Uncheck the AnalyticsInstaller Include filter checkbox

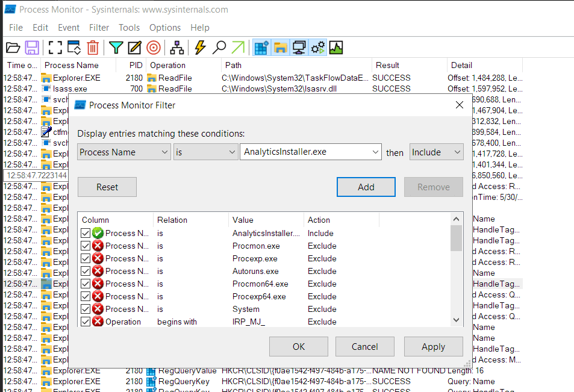86,233
